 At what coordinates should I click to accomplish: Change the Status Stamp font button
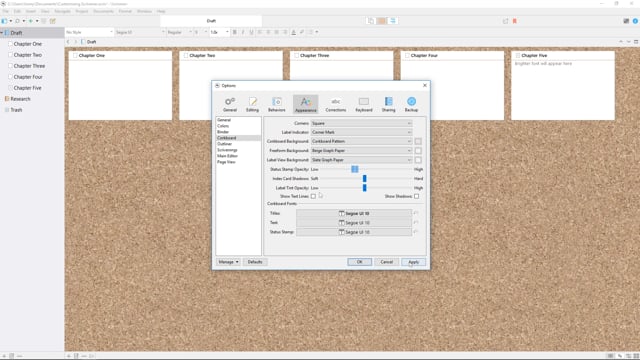[354, 232]
